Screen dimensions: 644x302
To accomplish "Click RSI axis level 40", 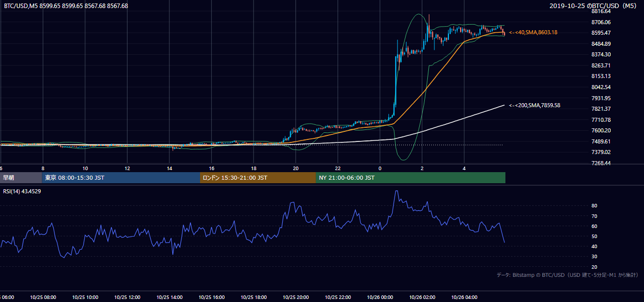I will [595, 246].
